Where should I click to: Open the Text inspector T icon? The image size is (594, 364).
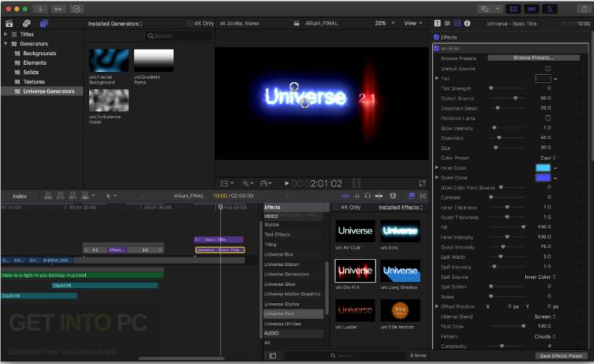tap(437, 23)
